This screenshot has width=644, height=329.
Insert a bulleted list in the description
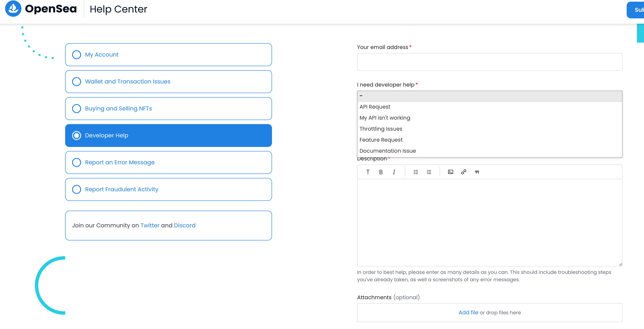(x=416, y=172)
